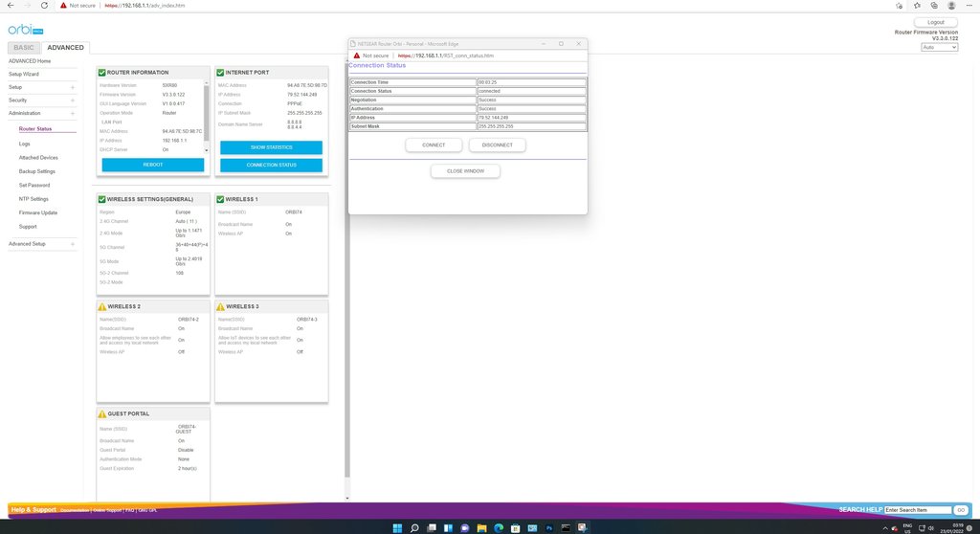Click the Internet Port green check icon
This screenshot has width=980, height=534.
pos(220,73)
